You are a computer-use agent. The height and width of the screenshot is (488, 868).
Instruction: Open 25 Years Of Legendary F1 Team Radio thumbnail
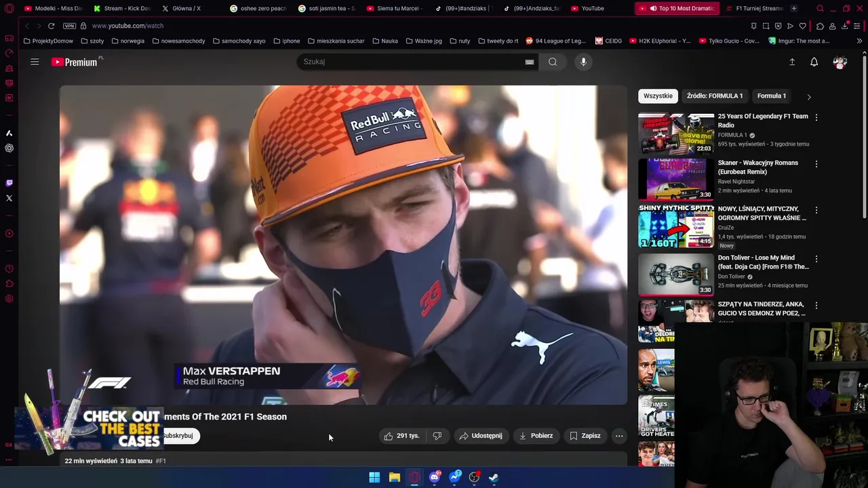click(x=676, y=133)
